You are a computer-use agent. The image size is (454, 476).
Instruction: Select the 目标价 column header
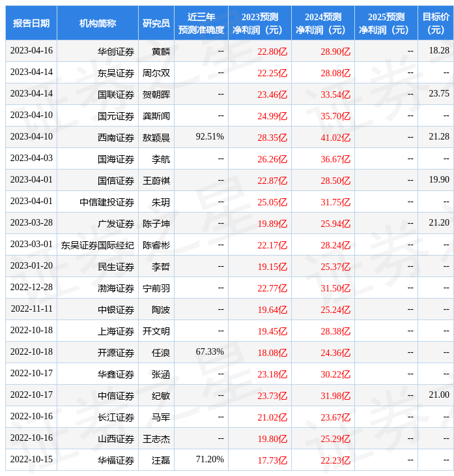coord(435,23)
